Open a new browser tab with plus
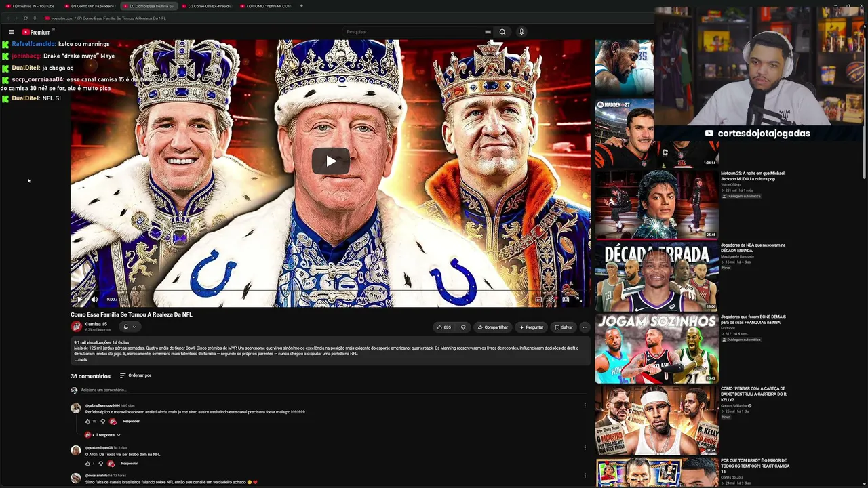Screen dimensions: 868x488 pyautogui.click(x=301, y=6)
